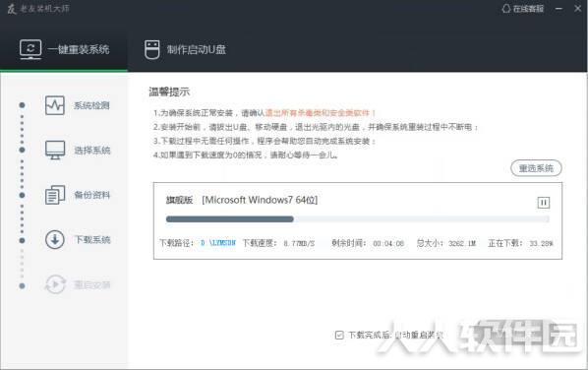Open 在线客服 online support
This screenshot has height=370, width=588.
pyautogui.click(x=523, y=9)
